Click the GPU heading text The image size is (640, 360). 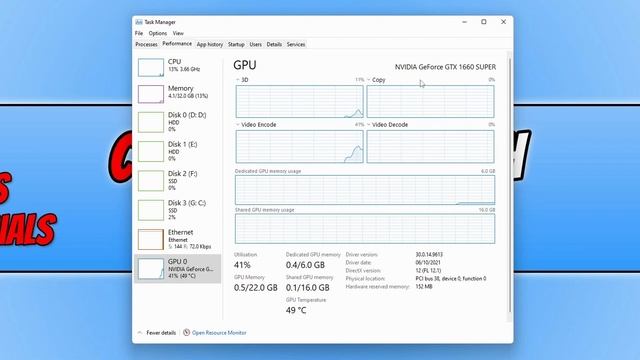[x=245, y=65]
